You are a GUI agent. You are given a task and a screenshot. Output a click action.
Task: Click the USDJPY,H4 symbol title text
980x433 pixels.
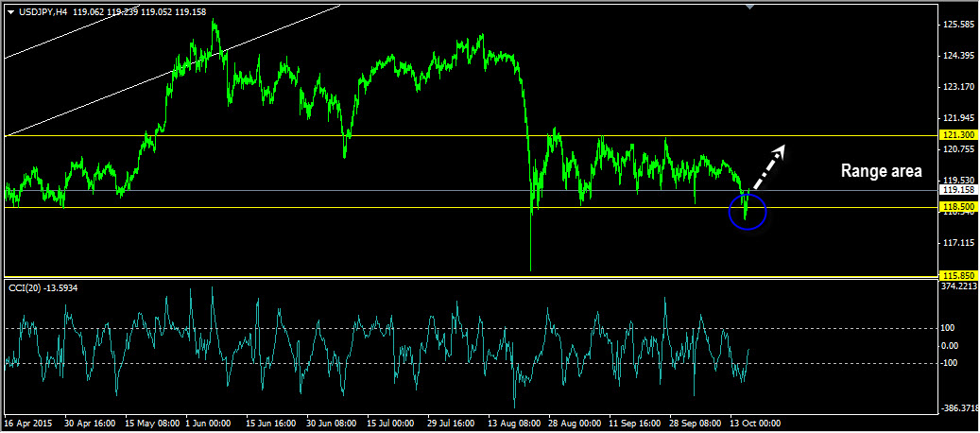click(43, 12)
